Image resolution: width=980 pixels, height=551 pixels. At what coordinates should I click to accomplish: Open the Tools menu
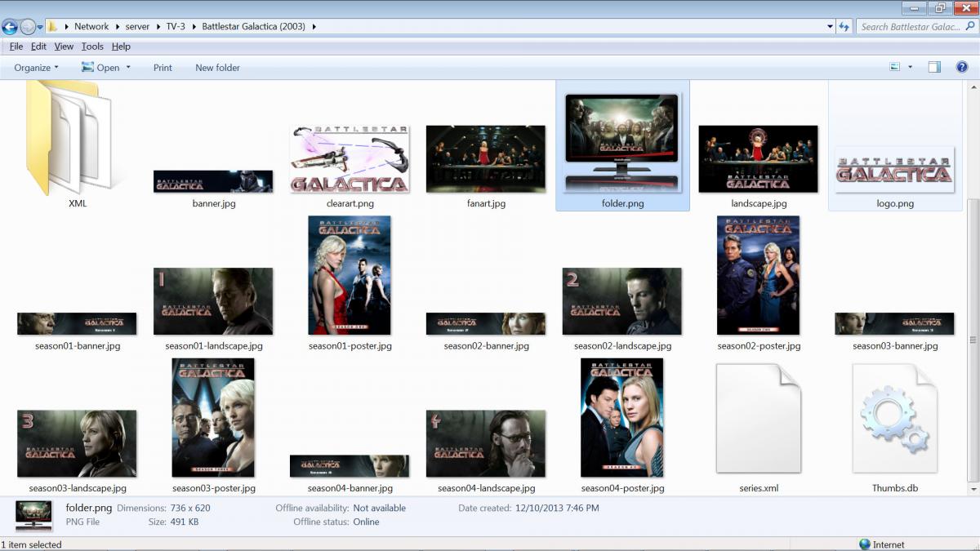[92, 47]
